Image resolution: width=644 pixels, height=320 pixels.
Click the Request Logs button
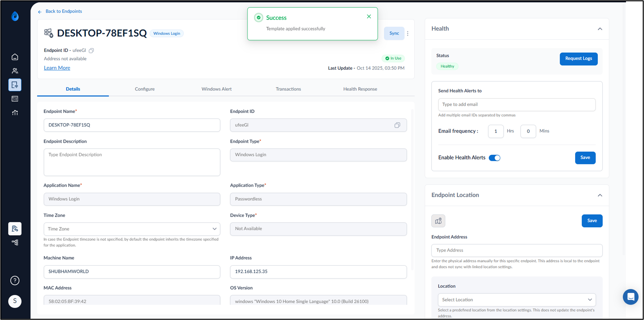(x=579, y=59)
